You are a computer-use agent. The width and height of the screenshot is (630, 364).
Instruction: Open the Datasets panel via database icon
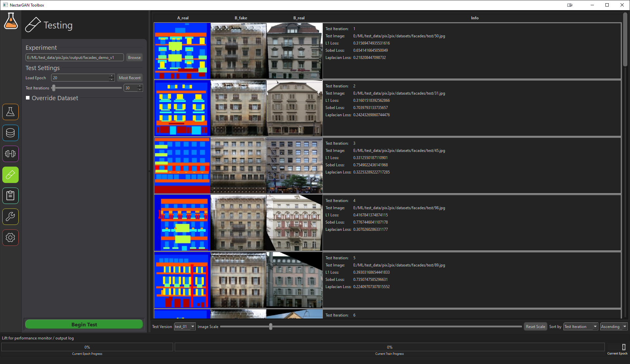10,133
